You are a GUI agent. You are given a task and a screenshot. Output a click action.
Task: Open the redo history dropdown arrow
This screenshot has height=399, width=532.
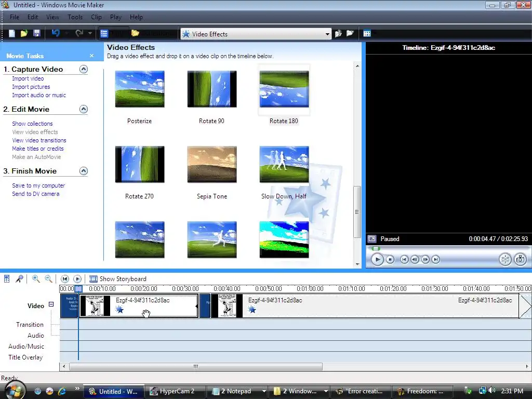point(90,33)
